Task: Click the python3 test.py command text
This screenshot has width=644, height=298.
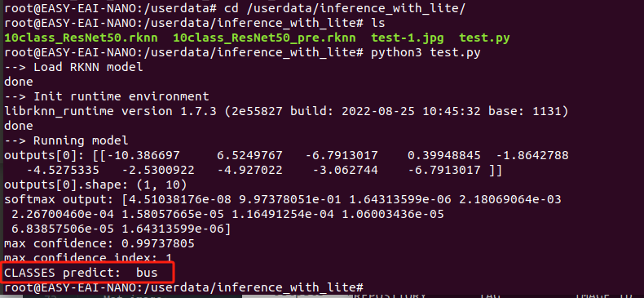Action: [x=426, y=53]
